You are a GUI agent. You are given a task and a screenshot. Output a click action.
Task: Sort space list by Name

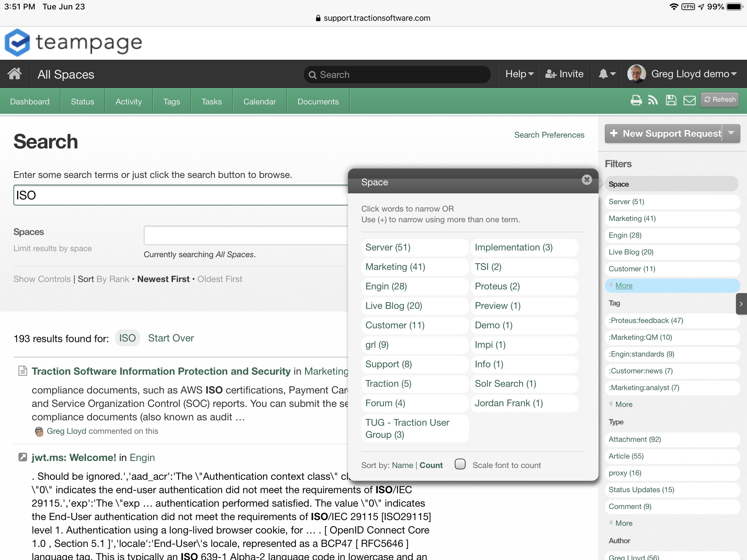click(402, 465)
